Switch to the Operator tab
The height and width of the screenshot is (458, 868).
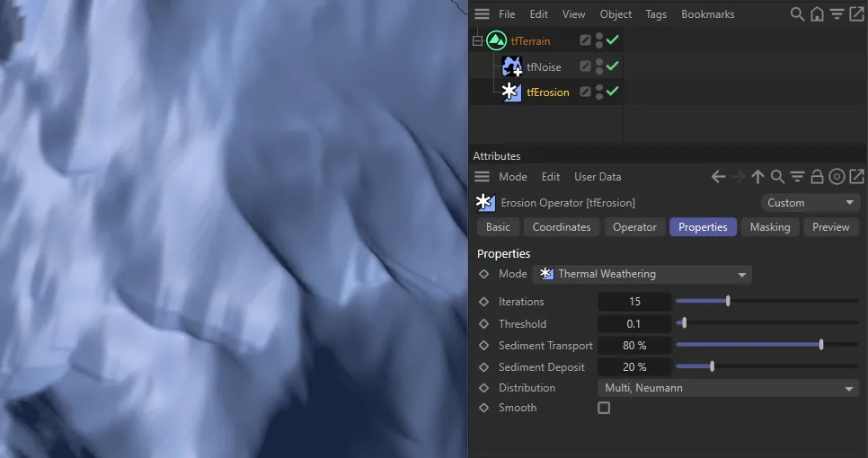[x=634, y=227]
